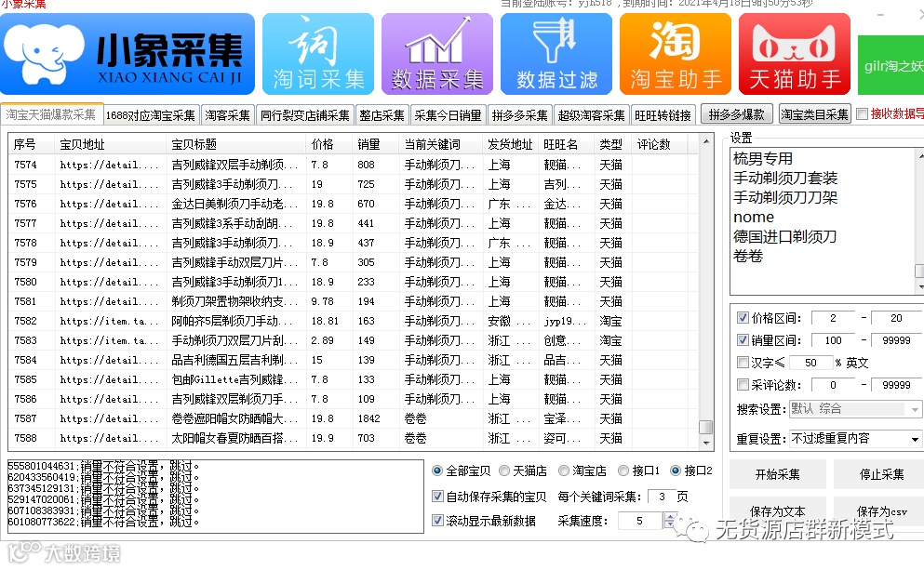Select the 全部宝贝 radio button

[x=437, y=471]
